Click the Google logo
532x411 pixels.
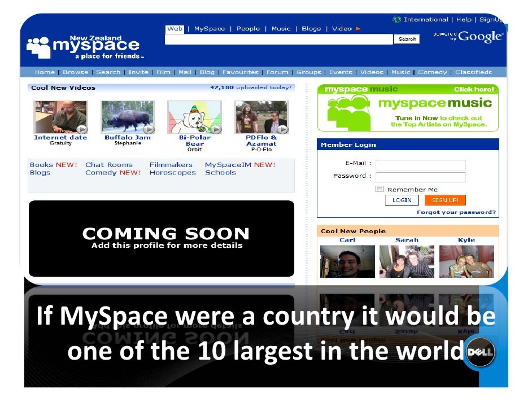point(481,36)
